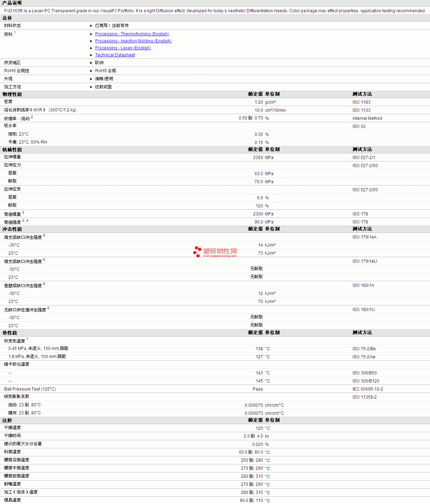Click the 注射成型 processing method value
430x504 pixels.
click(103, 87)
